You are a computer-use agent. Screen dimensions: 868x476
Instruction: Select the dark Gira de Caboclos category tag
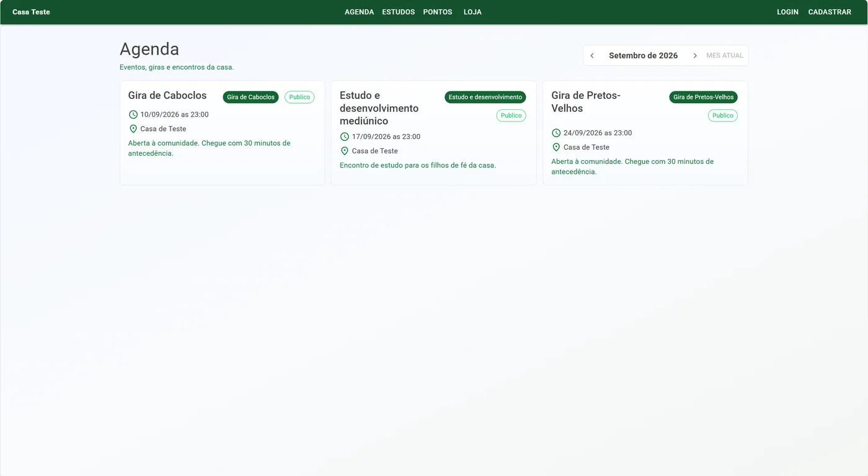pyautogui.click(x=250, y=97)
